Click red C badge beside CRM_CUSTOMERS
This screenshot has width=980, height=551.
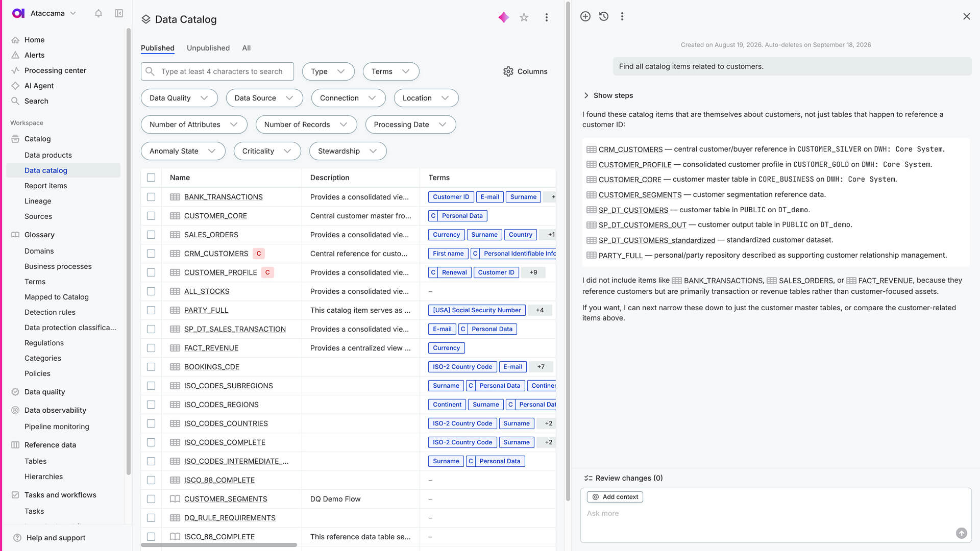[x=259, y=254]
